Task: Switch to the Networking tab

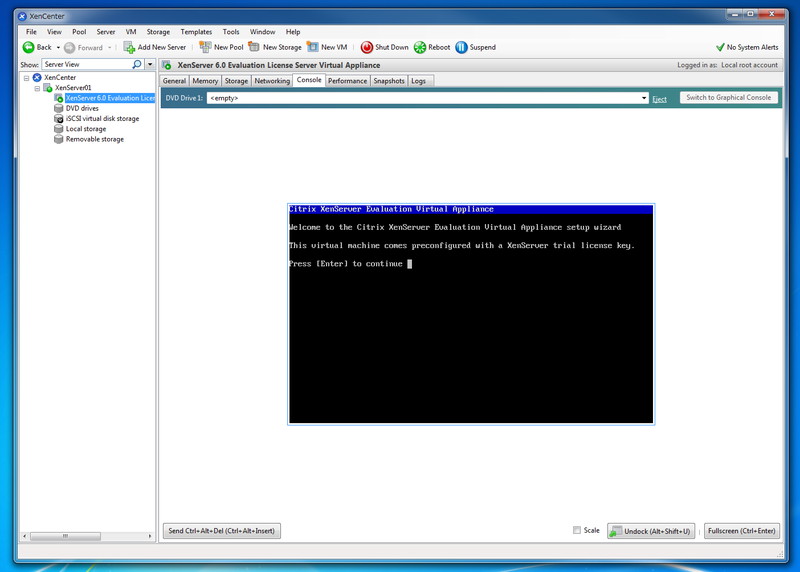Action: 272,81
